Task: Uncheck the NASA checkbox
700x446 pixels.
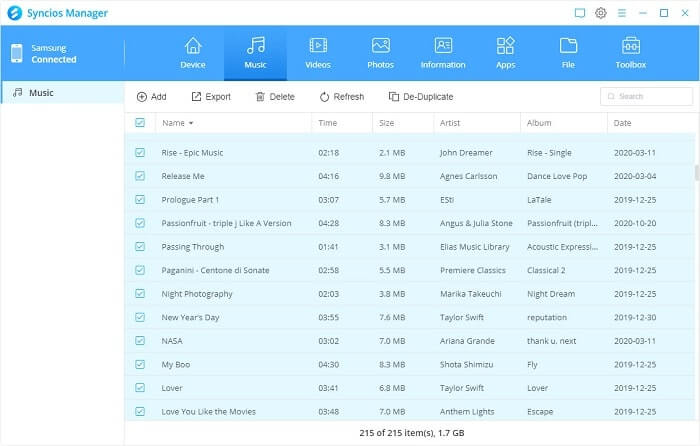Action: tap(140, 341)
